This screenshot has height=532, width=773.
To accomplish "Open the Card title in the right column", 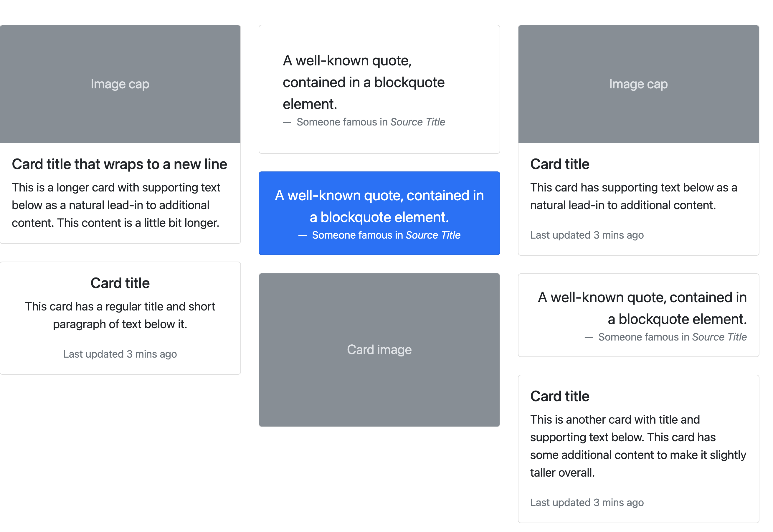I will (x=560, y=164).
